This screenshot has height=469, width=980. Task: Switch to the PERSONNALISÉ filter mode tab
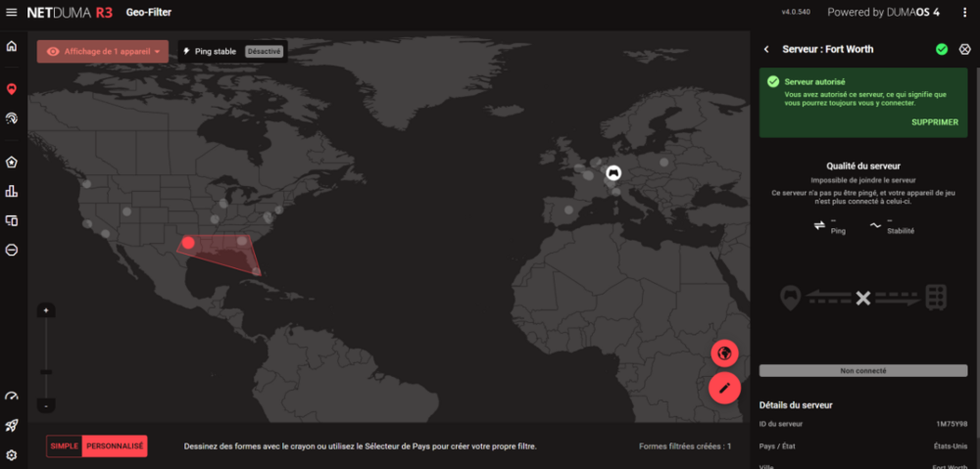tap(115, 446)
